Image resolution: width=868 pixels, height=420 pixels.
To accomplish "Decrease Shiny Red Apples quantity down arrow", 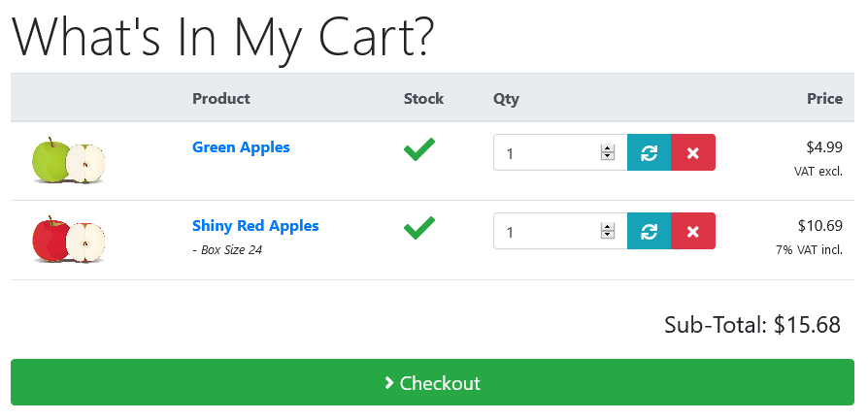I will coord(608,235).
